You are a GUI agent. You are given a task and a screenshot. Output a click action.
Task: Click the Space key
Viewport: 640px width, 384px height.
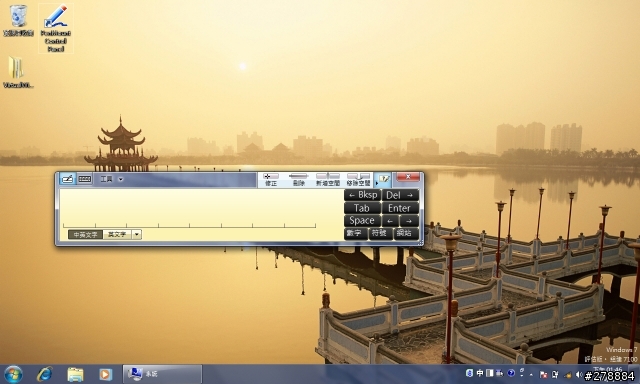(x=363, y=221)
